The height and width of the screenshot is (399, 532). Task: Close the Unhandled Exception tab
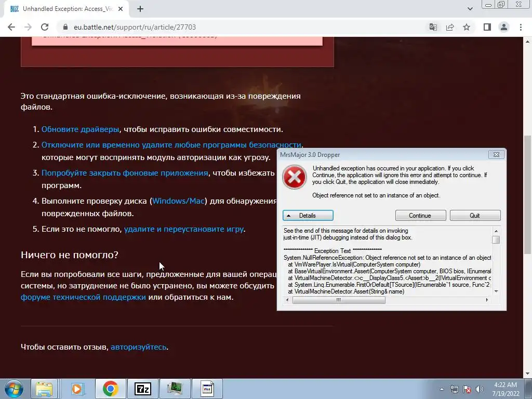121,9
